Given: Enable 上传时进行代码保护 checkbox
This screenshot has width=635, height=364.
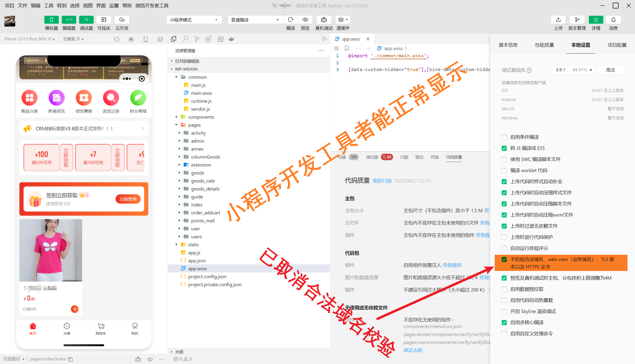Looking at the screenshot, I should coord(504,237).
